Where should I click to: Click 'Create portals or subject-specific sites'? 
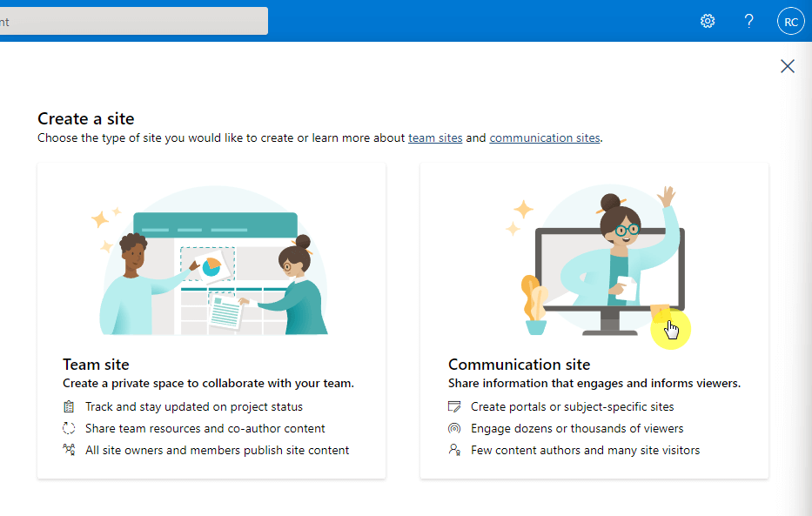pyautogui.click(x=573, y=407)
